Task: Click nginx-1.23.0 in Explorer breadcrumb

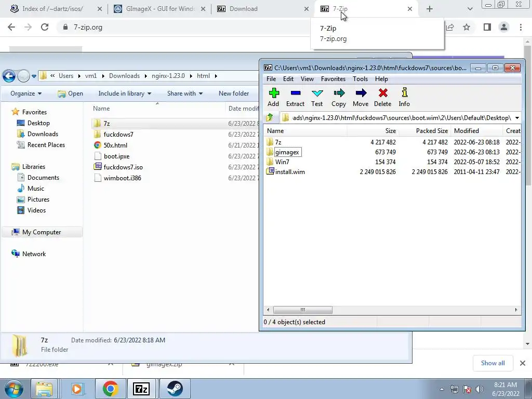Action: click(x=168, y=76)
